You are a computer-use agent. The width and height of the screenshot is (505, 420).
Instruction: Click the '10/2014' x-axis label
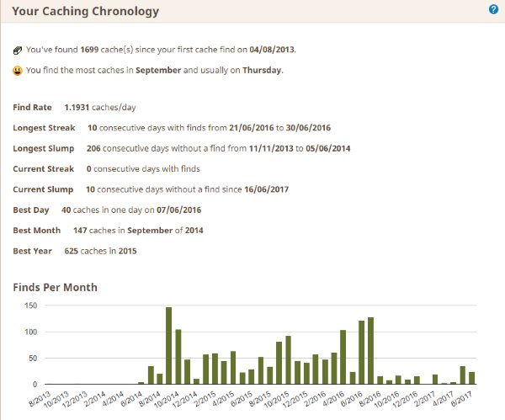(x=167, y=400)
